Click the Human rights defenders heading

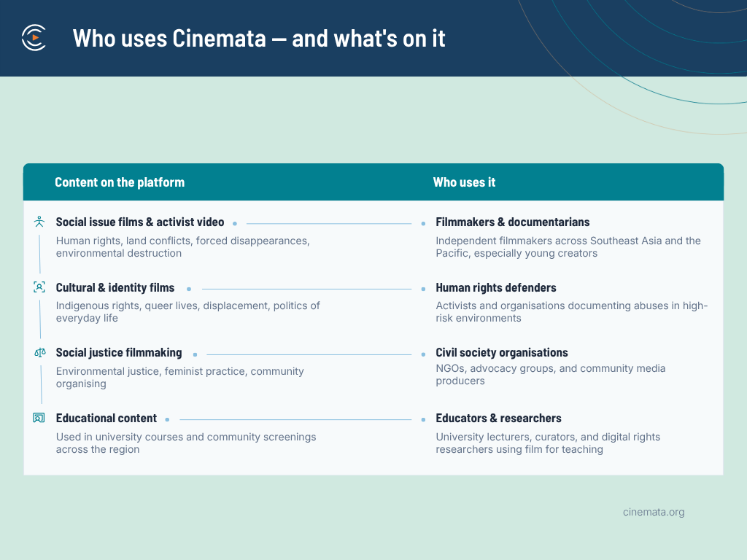pyautogui.click(x=496, y=287)
